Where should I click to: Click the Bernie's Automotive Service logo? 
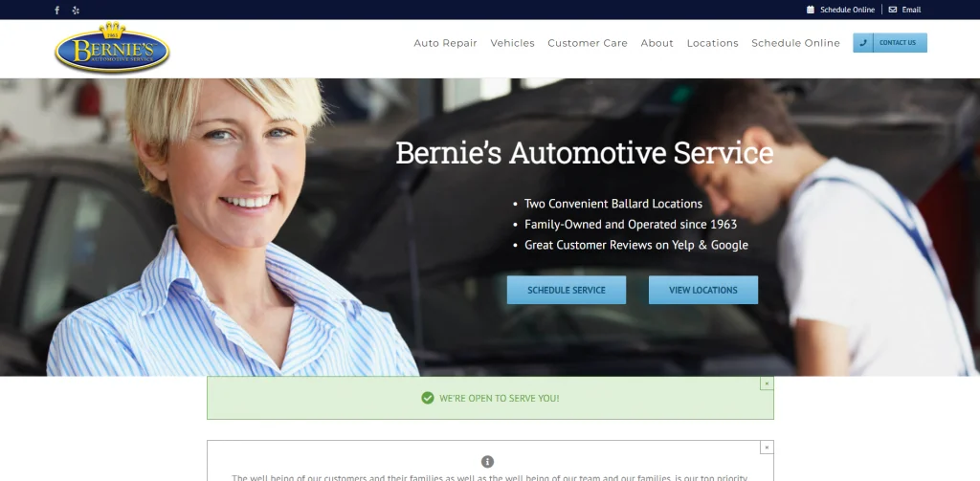coord(113,48)
